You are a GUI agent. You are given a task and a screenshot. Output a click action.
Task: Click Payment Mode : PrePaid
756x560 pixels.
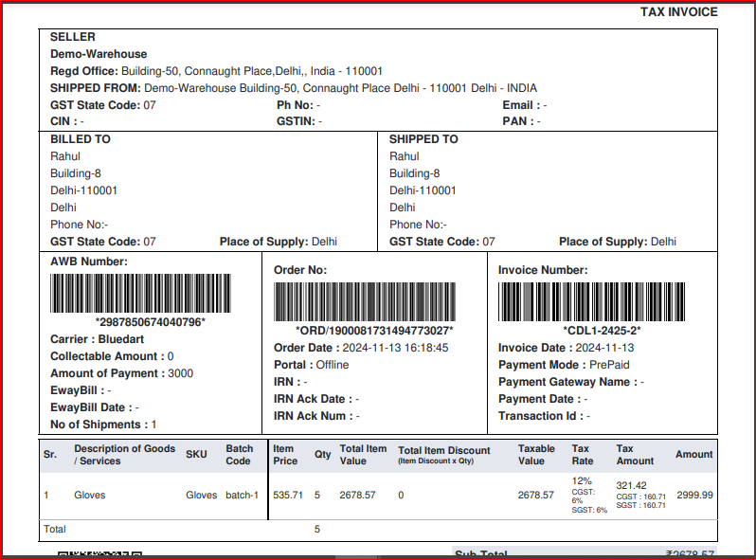[x=564, y=365]
